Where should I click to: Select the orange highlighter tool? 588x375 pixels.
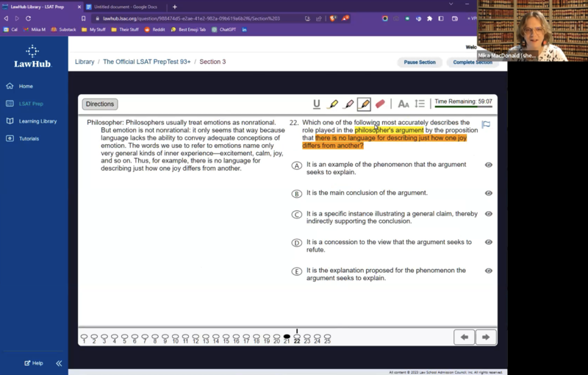pos(364,104)
